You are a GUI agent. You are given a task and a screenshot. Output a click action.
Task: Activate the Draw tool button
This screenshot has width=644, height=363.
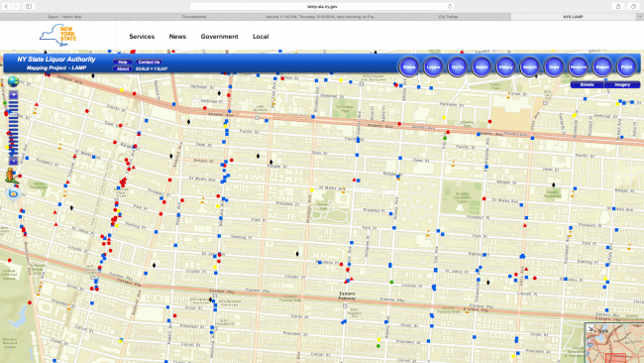[x=554, y=67]
